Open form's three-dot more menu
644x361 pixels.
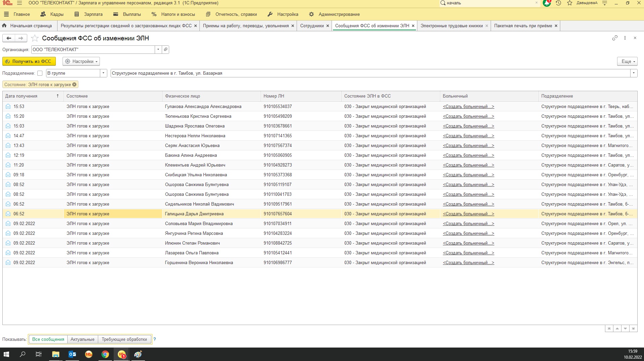[625, 38]
